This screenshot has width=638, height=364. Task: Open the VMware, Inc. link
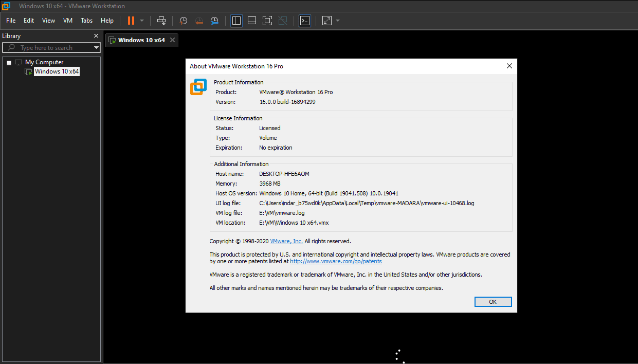tap(286, 241)
